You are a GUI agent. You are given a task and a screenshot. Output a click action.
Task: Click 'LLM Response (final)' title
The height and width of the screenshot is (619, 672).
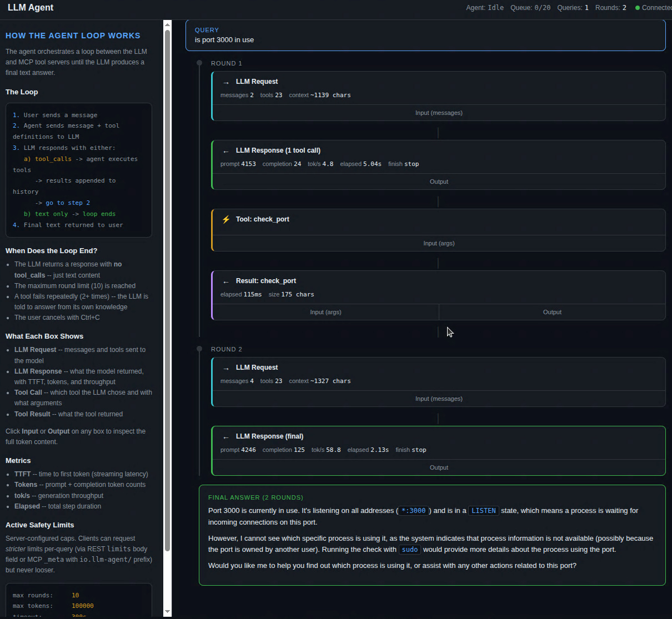click(269, 436)
